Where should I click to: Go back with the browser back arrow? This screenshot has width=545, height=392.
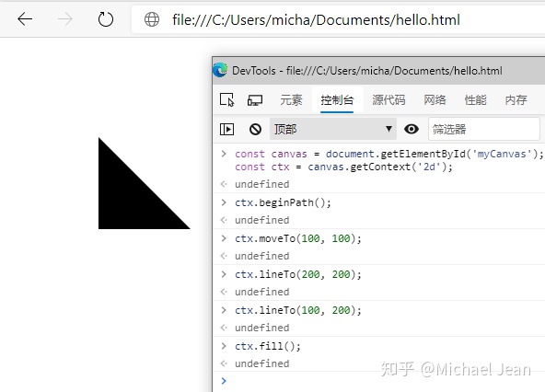coord(25,19)
